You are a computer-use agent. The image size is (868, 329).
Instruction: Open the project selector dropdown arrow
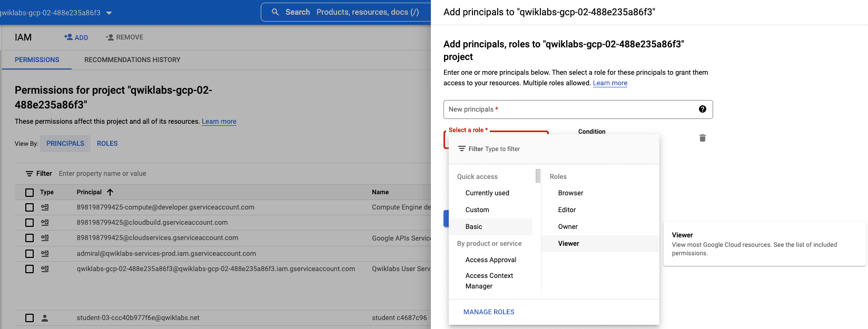click(x=109, y=13)
